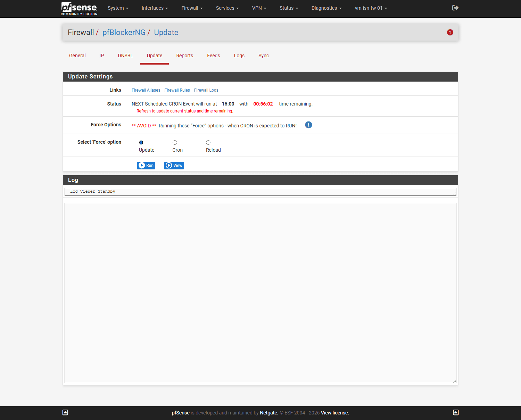Screen dimensions: 521x420
Task: Open the Status dropdown menu
Action: (x=289, y=8)
